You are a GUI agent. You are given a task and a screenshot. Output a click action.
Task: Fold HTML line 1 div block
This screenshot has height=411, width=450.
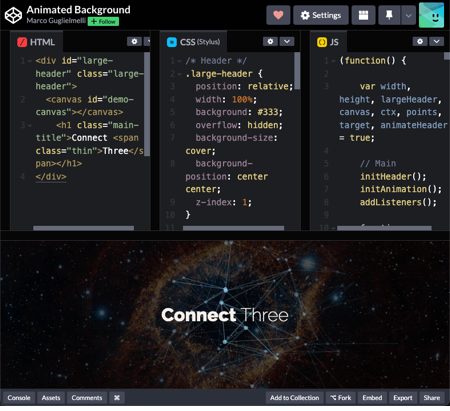[30, 61]
